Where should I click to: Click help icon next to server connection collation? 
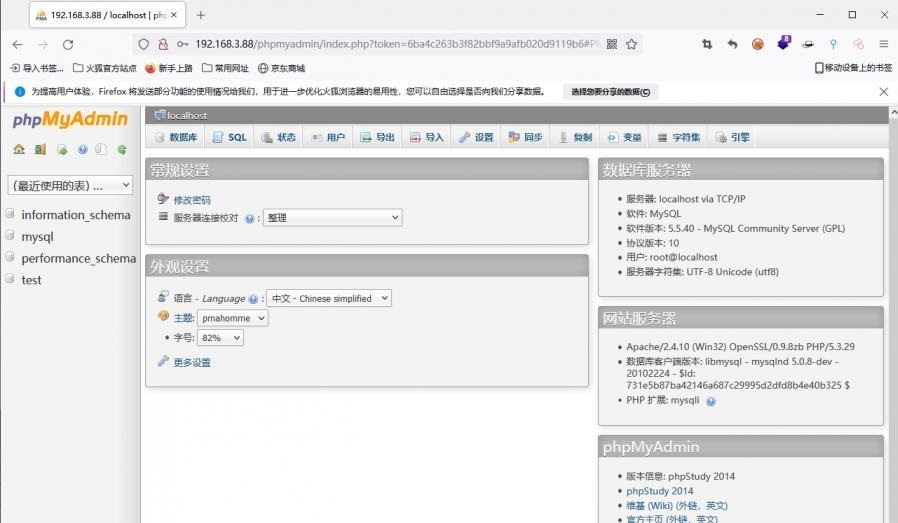pyautogui.click(x=249, y=218)
